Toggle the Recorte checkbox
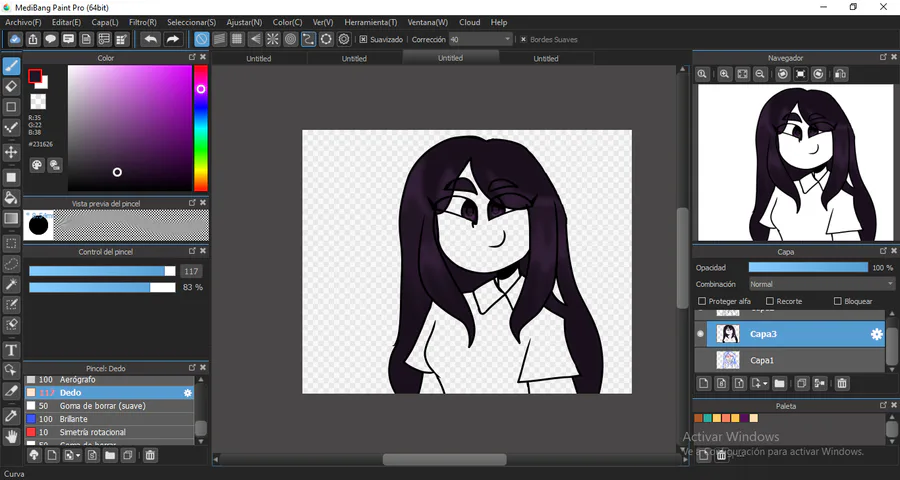Image resolution: width=900 pixels, height=480 pixels. click(770, 301)
